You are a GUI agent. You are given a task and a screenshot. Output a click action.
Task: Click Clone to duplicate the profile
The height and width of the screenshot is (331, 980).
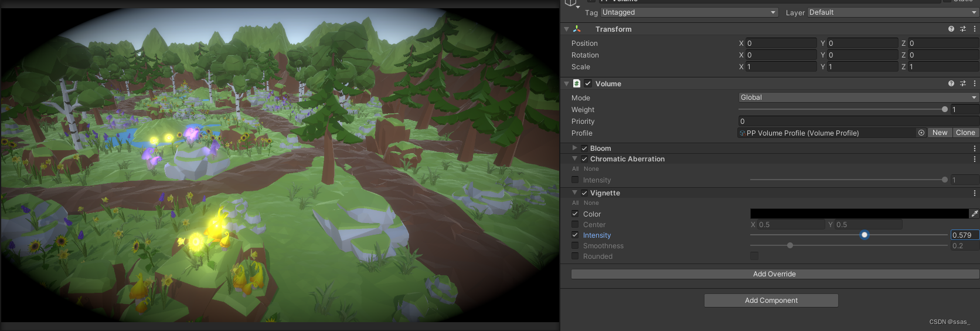tap(965, 133)
